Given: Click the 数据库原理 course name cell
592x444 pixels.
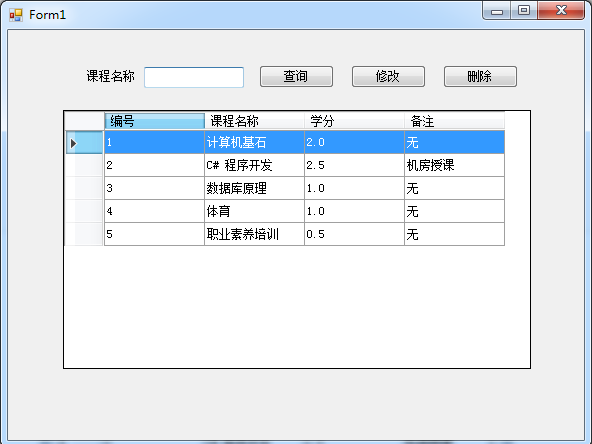Looking at the screenshot, I should click(x=254, y=188).
